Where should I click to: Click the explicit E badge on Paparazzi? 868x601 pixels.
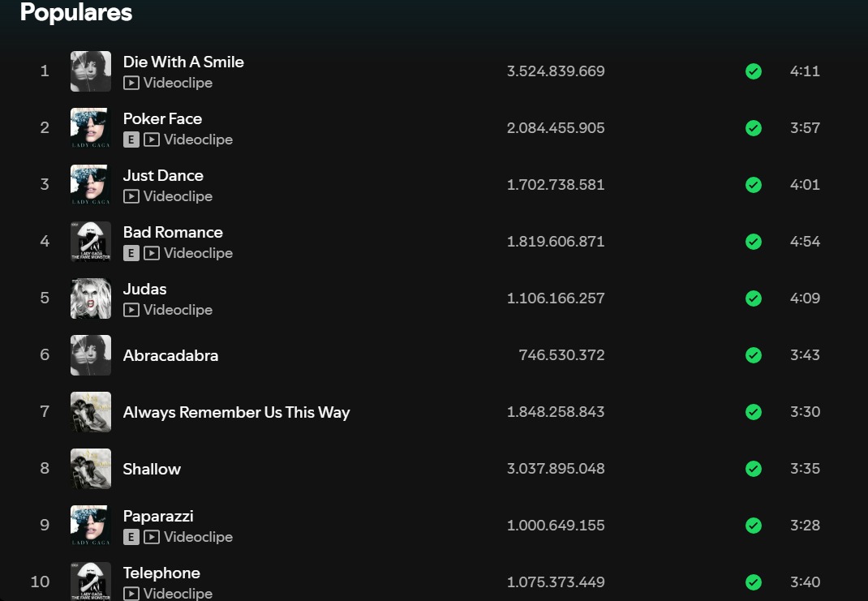(131, 537)
